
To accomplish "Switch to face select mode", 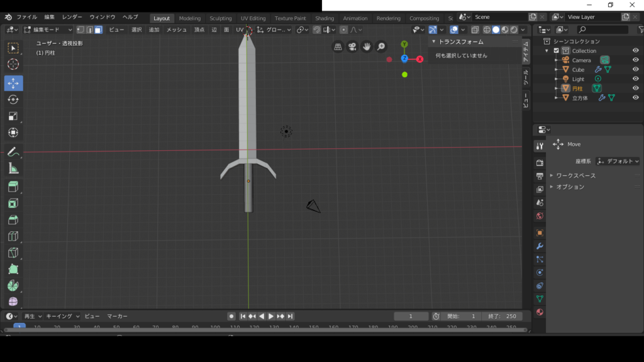I will click(98, 30).
